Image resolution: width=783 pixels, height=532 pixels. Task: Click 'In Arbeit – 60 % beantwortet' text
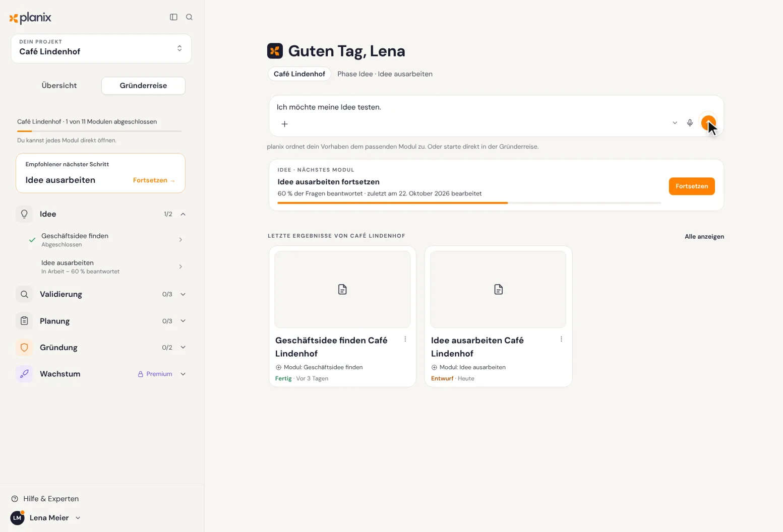coord(80,272)
